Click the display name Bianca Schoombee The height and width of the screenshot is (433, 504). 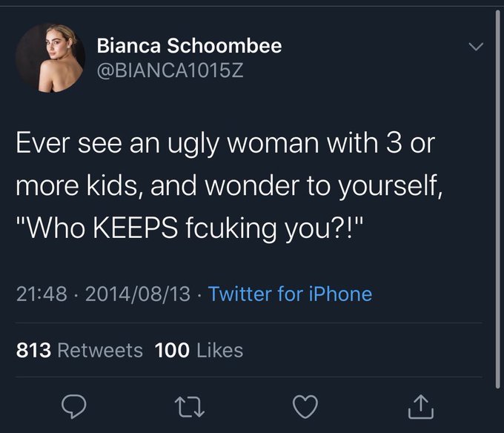point(189,46)
